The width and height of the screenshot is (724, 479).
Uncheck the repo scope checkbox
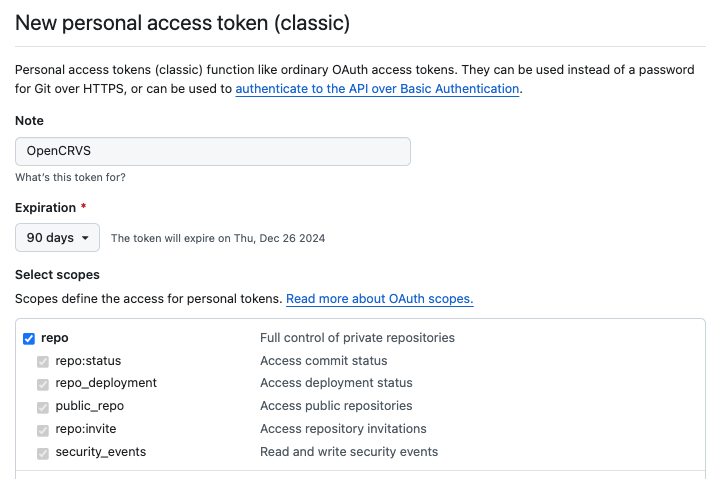point(29,338)
